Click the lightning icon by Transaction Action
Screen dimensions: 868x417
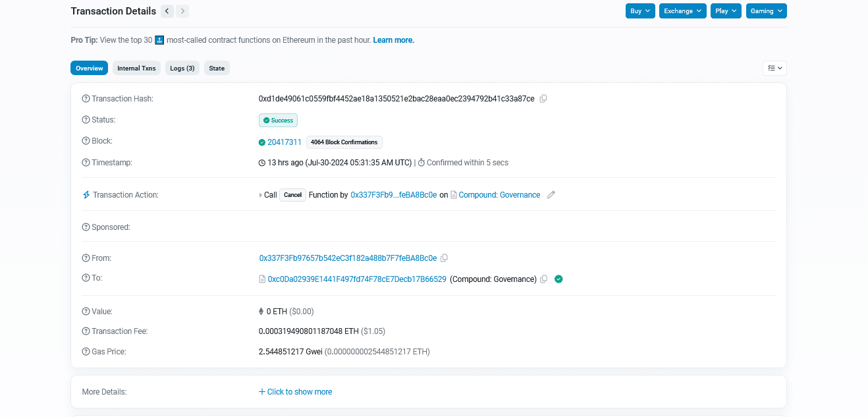(x=86, y=195)
